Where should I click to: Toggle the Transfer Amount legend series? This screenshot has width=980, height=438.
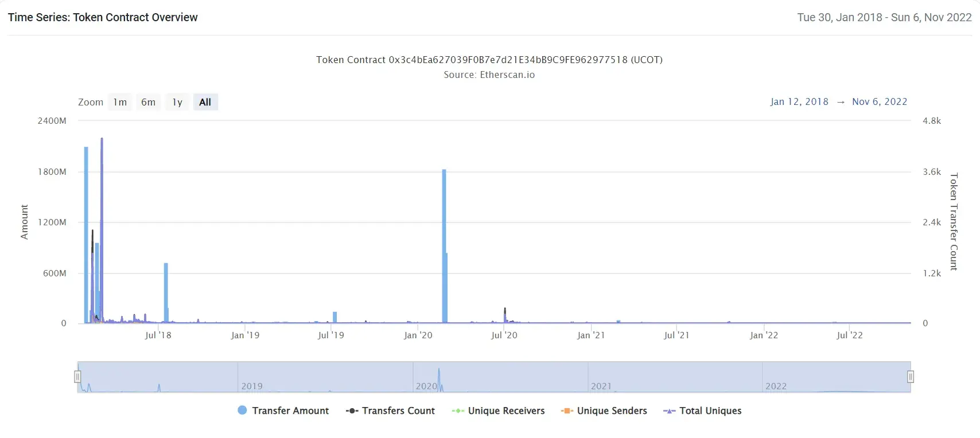(283, 410)
